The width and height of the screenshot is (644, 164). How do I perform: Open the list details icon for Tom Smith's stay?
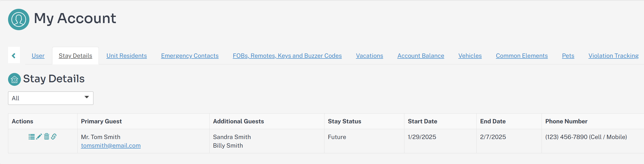point(32,137)
